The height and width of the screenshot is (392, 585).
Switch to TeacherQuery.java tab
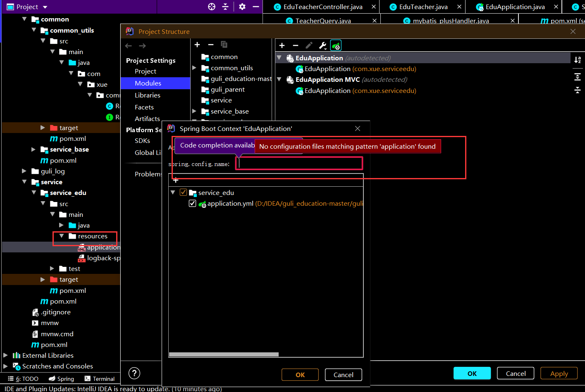coord(323,20)
